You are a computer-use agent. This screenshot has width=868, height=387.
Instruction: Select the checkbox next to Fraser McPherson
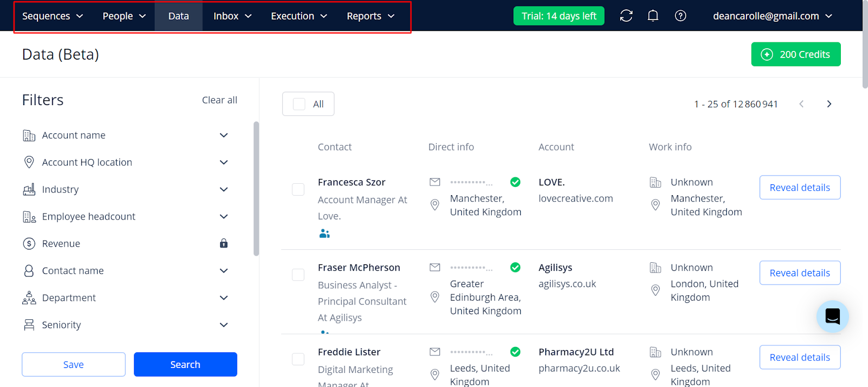click(x=298, y=274)
